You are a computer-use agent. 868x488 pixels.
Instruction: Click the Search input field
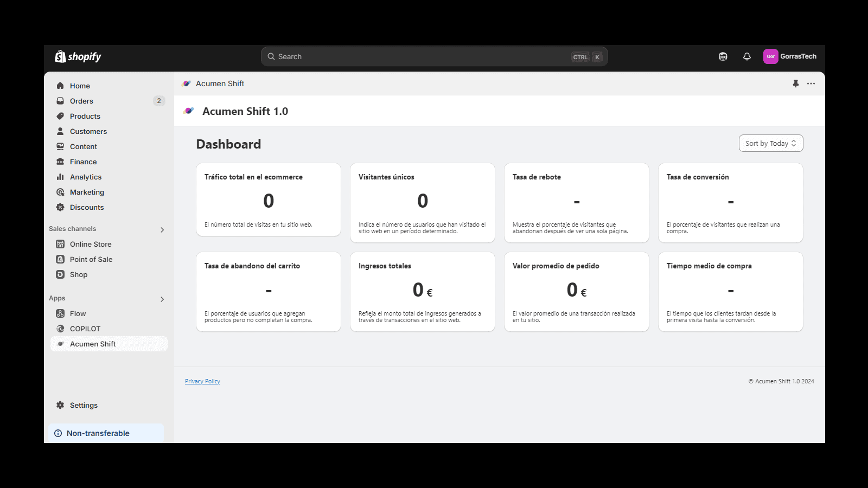coord(423,56)
